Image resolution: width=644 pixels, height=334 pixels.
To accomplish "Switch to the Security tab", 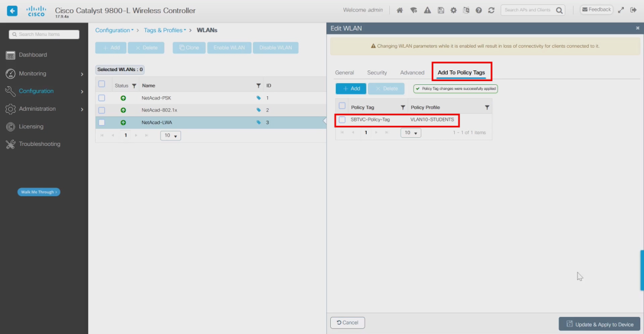I will point(377,73).
